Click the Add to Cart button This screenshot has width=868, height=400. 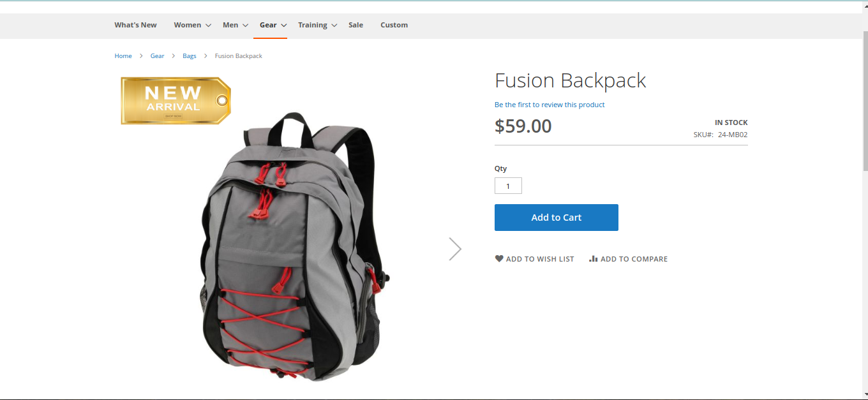click(x=557, y=218)
